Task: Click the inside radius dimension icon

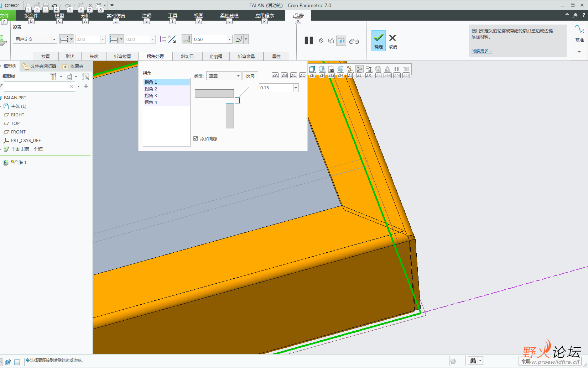Action: [x=238, y=39]
